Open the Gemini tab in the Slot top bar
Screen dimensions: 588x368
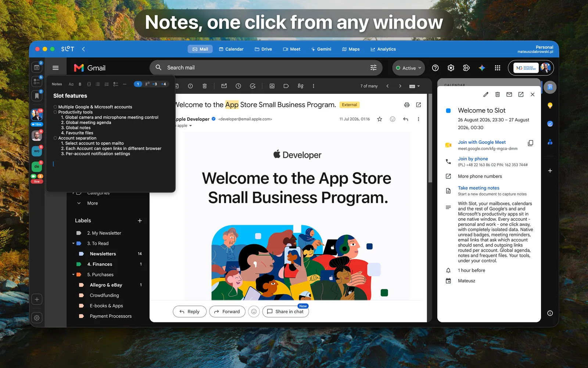point(321,49)
